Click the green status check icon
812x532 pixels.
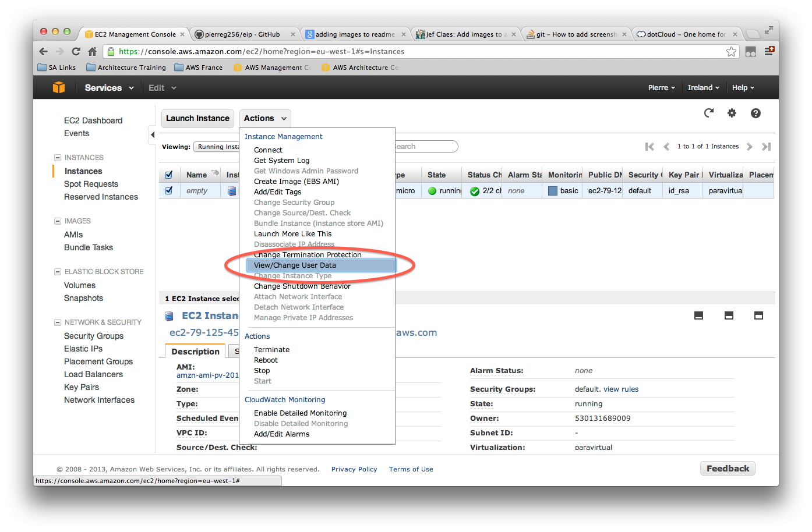pos(475,191)
